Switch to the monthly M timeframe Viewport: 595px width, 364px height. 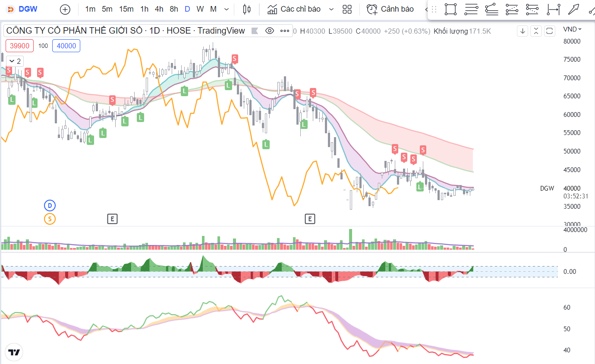[x=214, y=9]
